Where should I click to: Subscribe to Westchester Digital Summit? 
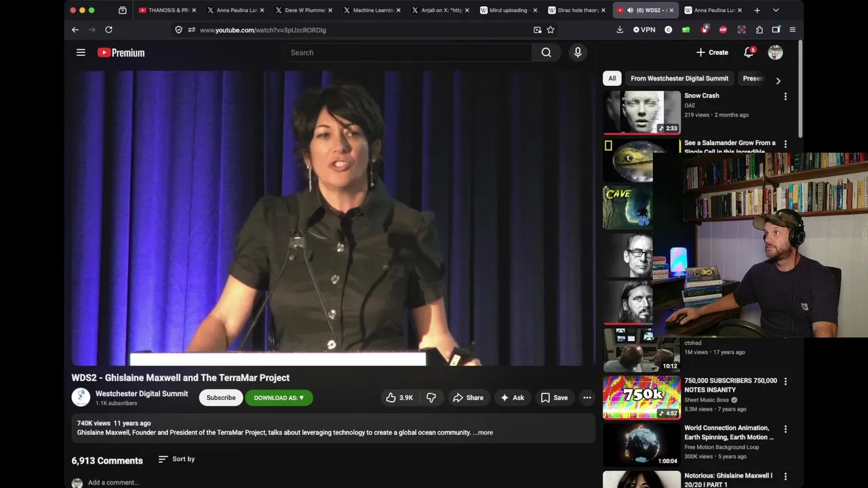(x=221, y=398)
